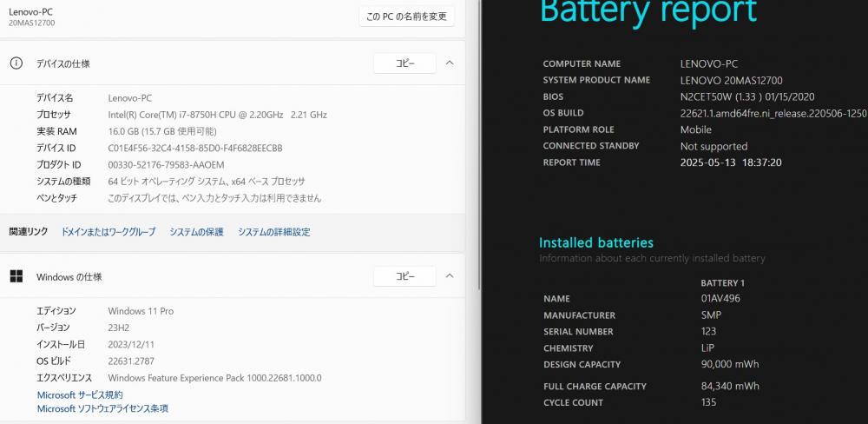
Task: Select BIOS value N2CET50W (1.33) 01/15/2020
Action: point(747,96)
